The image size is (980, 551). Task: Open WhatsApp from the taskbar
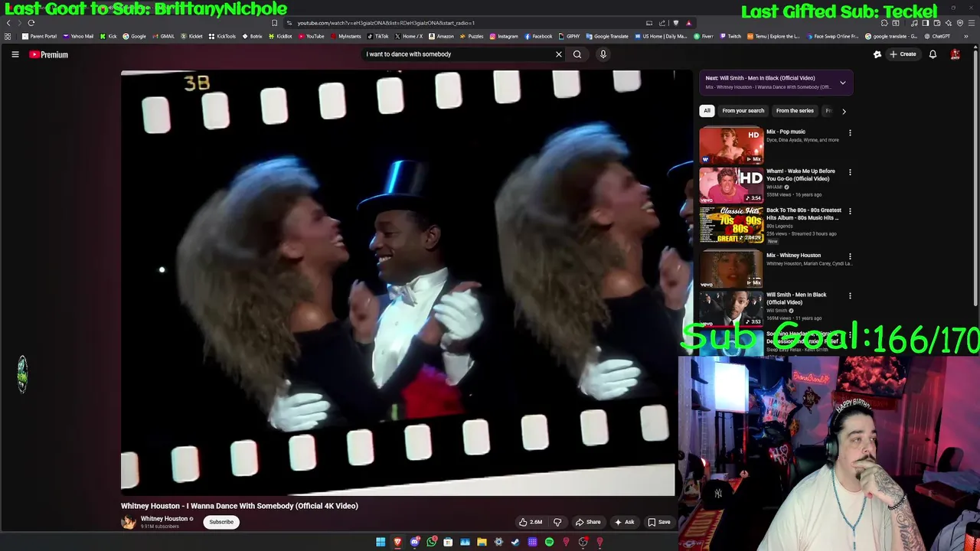coord(431,542)
